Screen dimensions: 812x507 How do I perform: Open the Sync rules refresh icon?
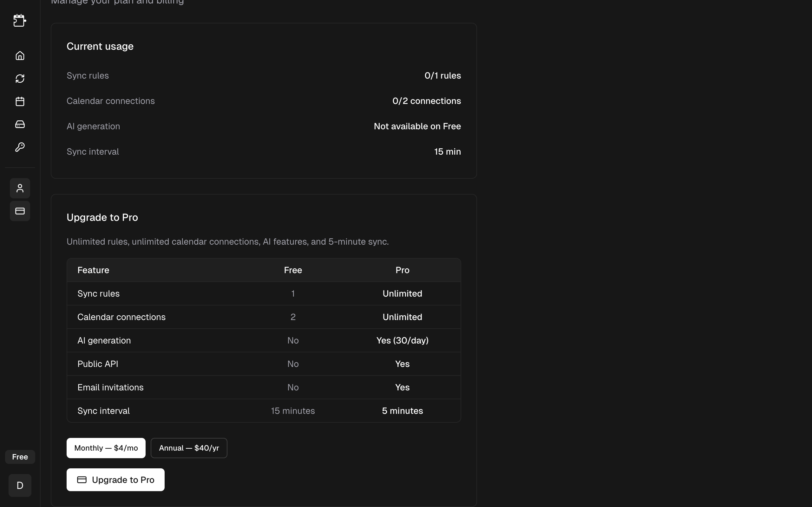pos(20,79)
